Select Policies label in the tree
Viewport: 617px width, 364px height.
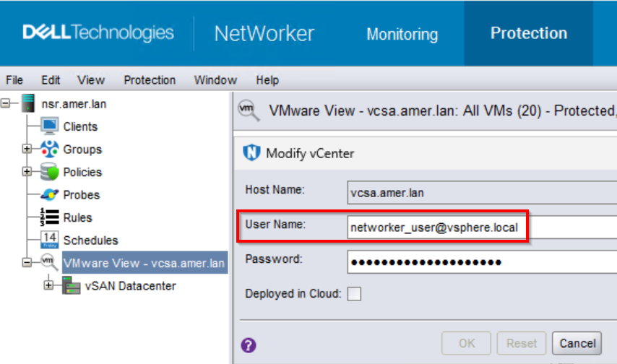pyautogui.click(x=82, y=172)
